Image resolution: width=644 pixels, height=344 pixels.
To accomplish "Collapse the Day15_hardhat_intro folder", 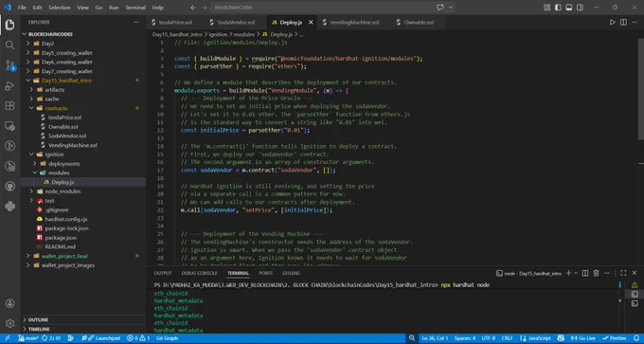I will pos(66,81).
